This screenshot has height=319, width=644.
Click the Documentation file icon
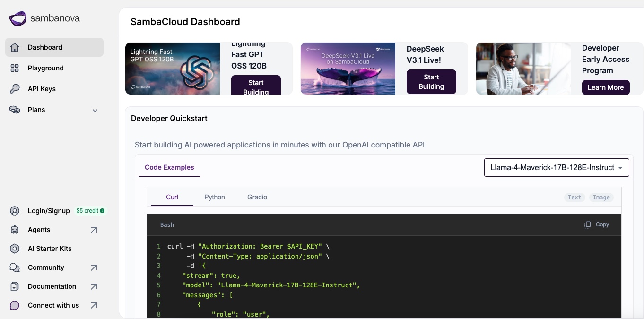[15, 286]
